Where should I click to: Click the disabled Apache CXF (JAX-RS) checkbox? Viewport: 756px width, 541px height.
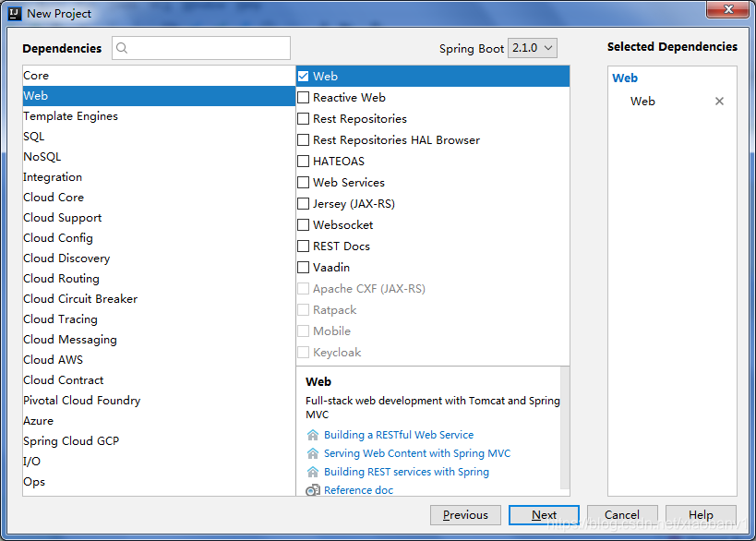coord(304,288)
